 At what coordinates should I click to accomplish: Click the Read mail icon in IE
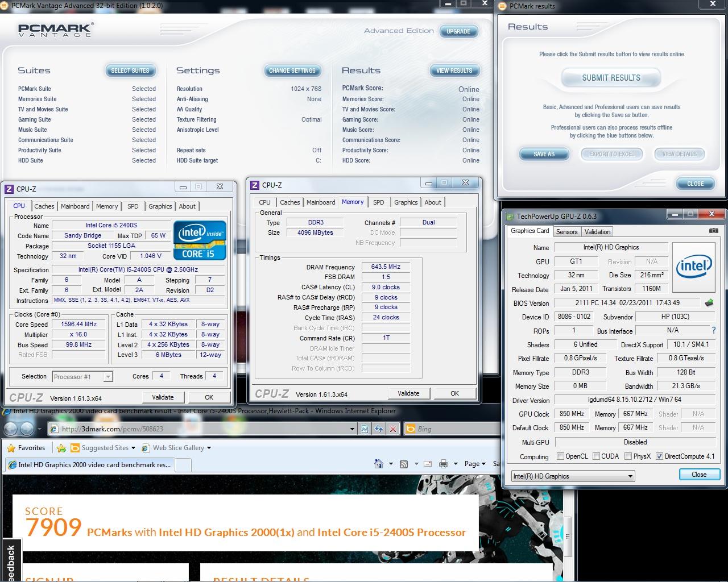(x=428, y=464)
